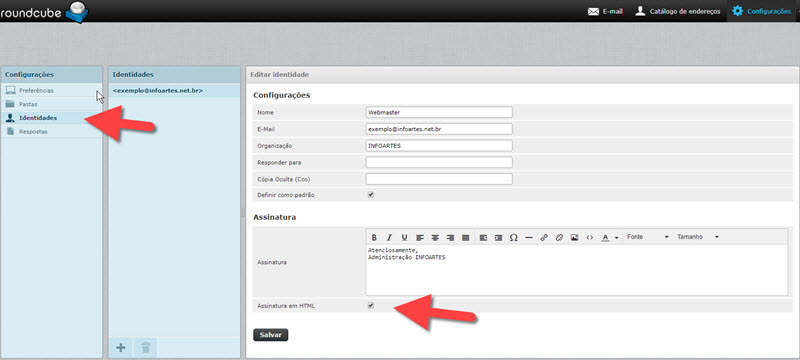Select identity exemplo@infoartes.net.br
Image resolution: width=800 pixels, height=360 pixels.
tap(174, 90)
